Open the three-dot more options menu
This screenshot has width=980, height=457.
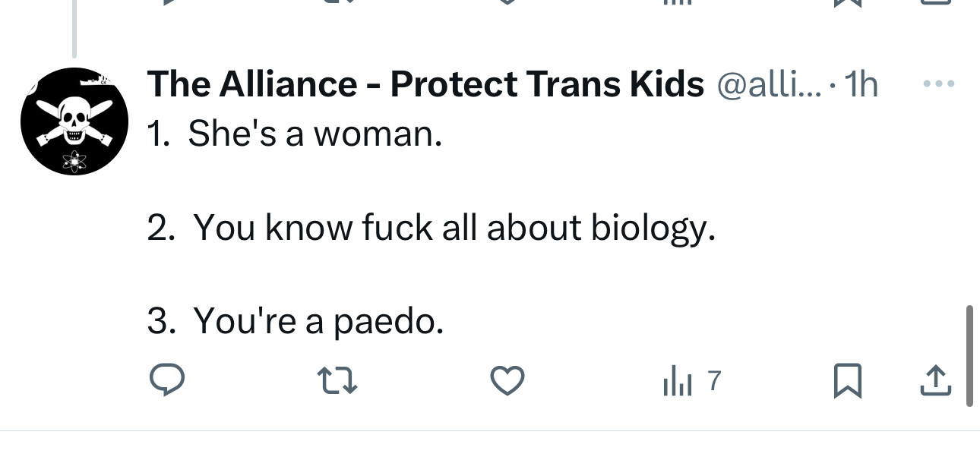pos(937,84)
